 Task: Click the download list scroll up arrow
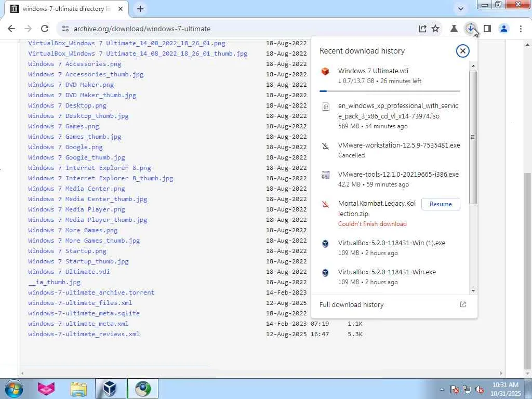pyautogui.click(x=473, y=66)
